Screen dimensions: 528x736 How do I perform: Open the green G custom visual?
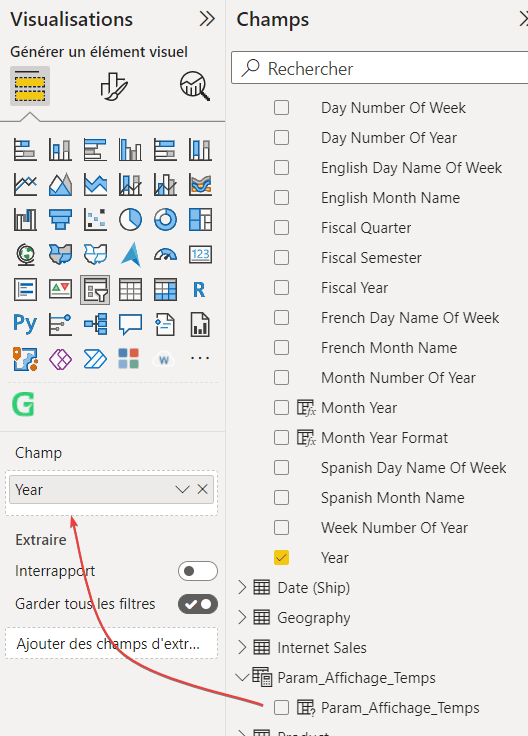[23, 404]
